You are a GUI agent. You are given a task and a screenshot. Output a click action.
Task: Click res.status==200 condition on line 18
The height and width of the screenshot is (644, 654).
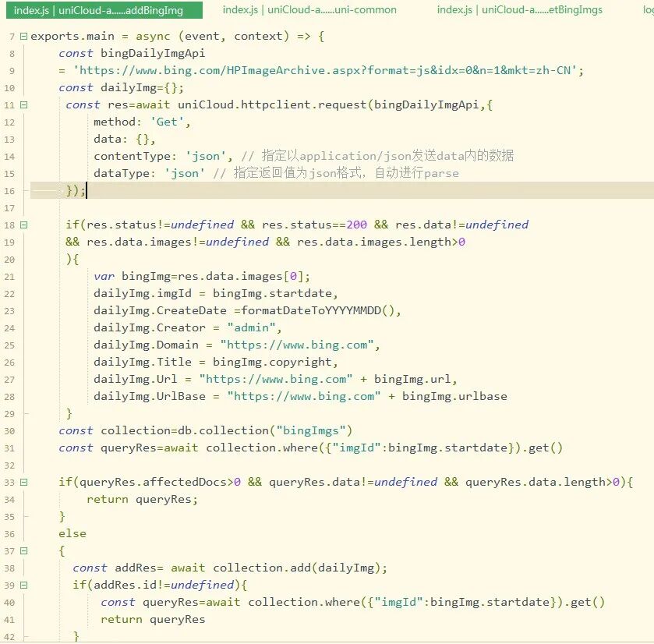pyautogui.click(x=314, y=225)
